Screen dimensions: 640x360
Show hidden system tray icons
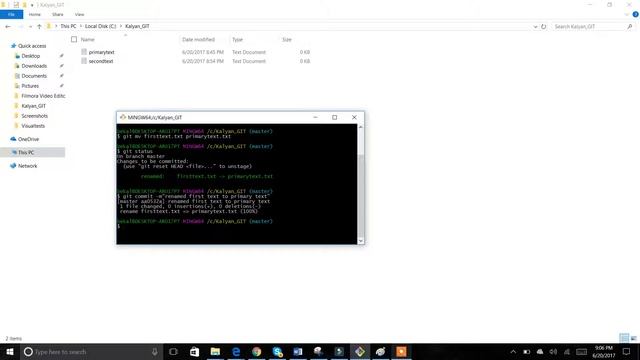coord(513,351)
